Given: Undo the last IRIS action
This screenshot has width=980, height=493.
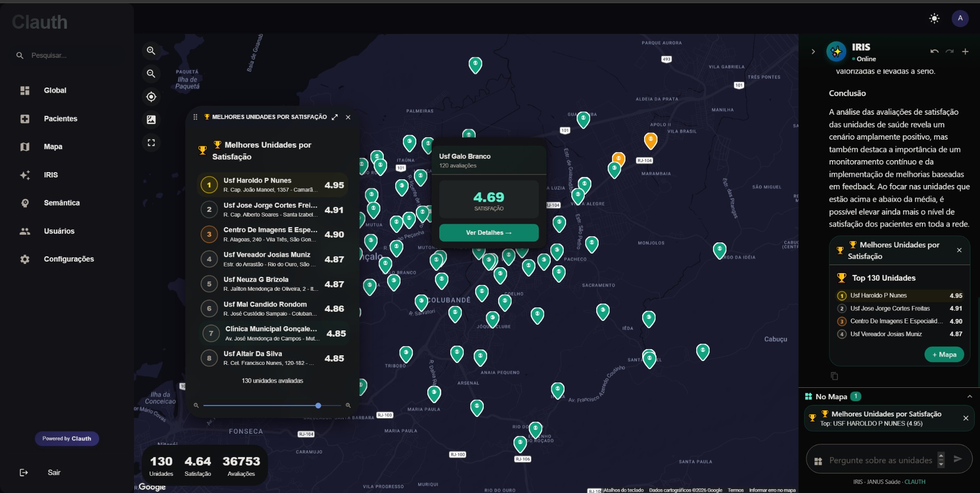Looking at the screenshot, I should click(935, 51).
